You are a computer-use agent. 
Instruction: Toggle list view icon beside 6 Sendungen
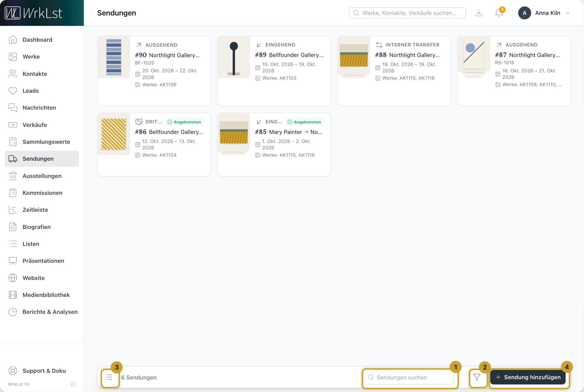click(109, 377)
